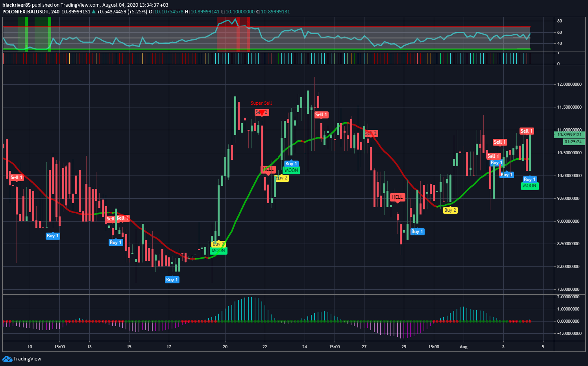Screen dimensions: 588x366
Task: Click the green current price tag 10.89999131
Action: (570, 135)
